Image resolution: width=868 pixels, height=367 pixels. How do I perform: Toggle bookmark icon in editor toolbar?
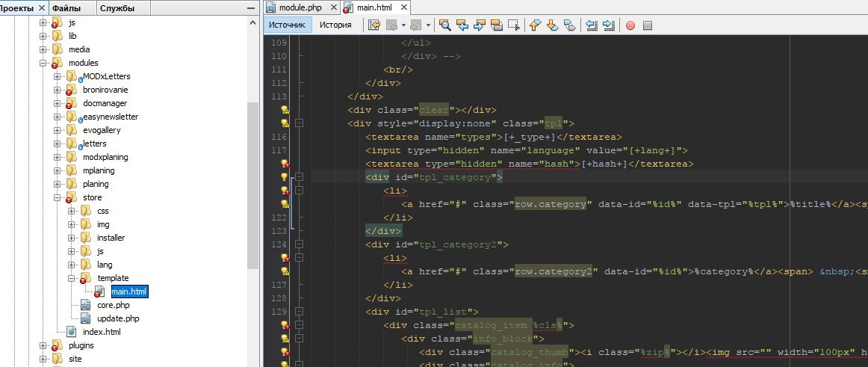click(569, 25)
